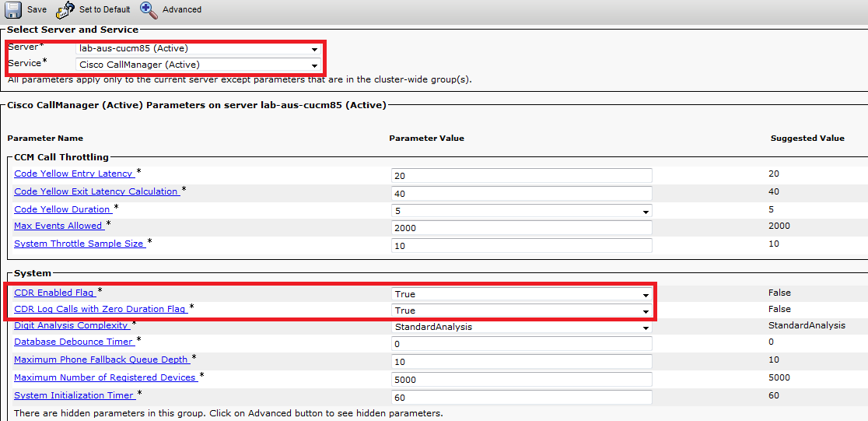Click the Database Debounce Timer field
This screenshot has height=421, width=868.
521,344
